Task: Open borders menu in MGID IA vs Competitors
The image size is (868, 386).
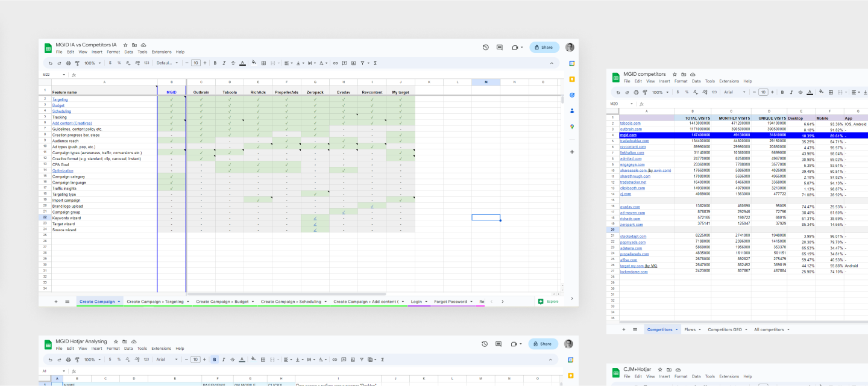Action: pos(263,63)
